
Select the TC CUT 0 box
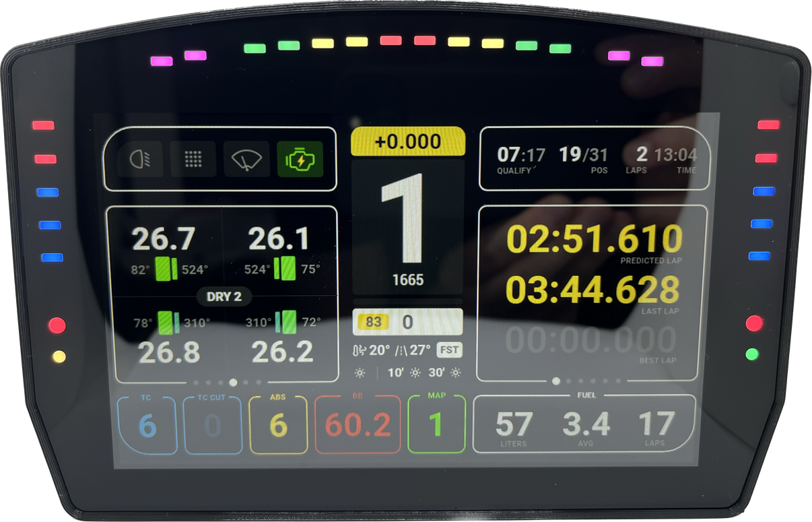(212, 425)
